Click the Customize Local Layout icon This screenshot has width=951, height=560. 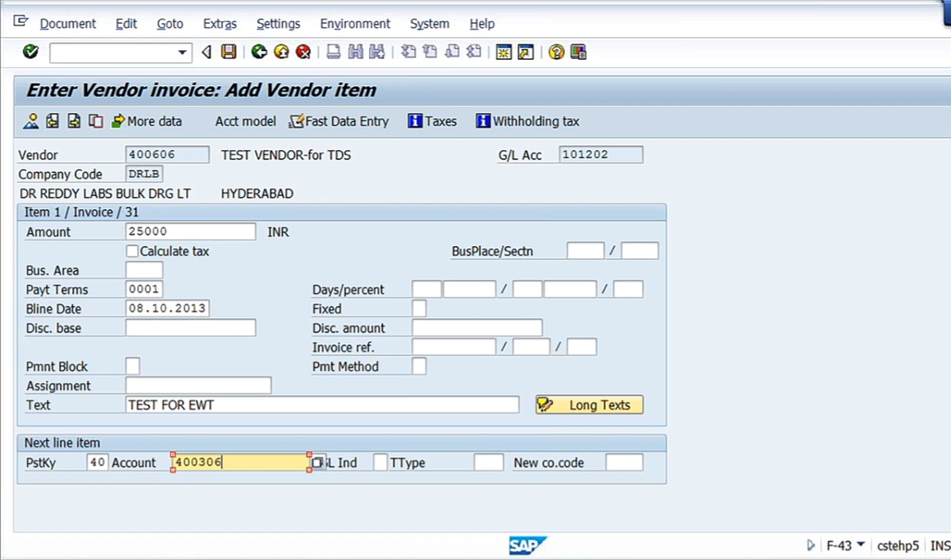tap(578, 52)
